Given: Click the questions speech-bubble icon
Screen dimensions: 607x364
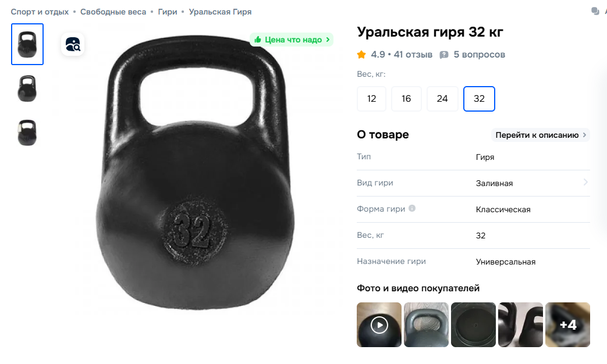Looking at the screenshot, I should point(444,55).
